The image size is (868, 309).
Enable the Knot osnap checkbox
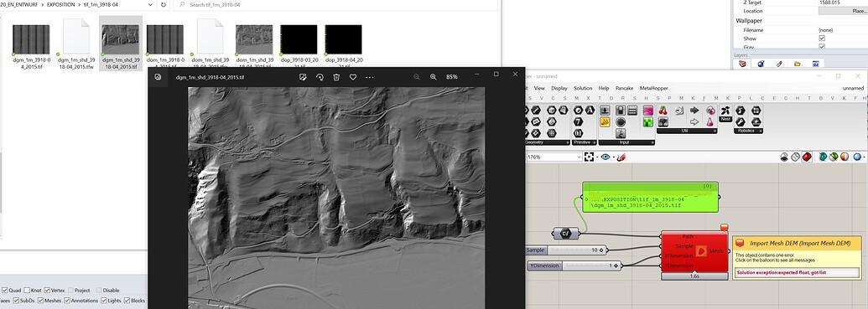(x=26, y=291)
